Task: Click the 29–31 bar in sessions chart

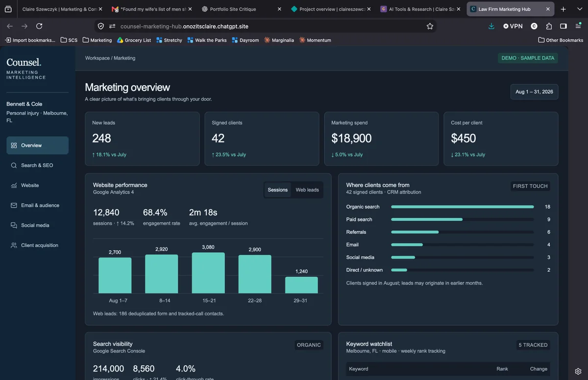Action: pyautogui.click(x=301, y=285)
